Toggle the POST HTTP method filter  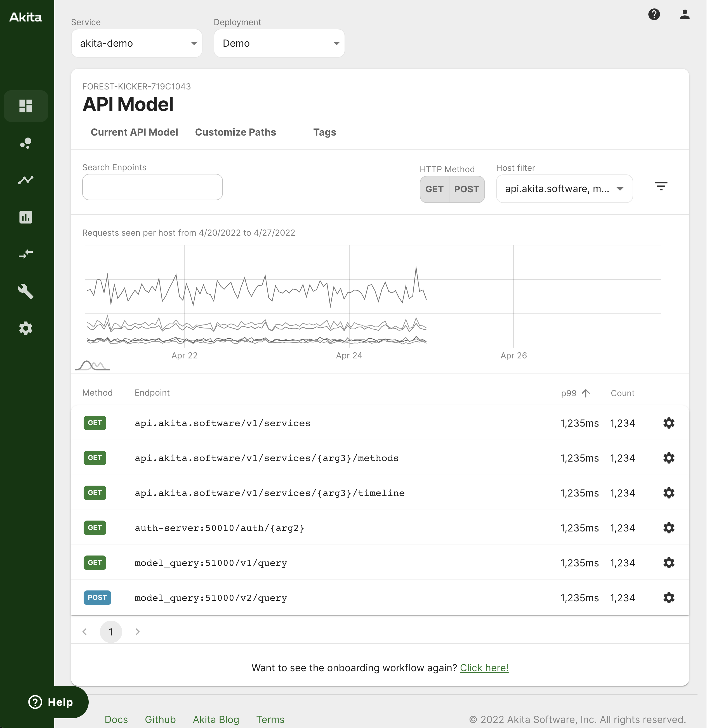466,189
